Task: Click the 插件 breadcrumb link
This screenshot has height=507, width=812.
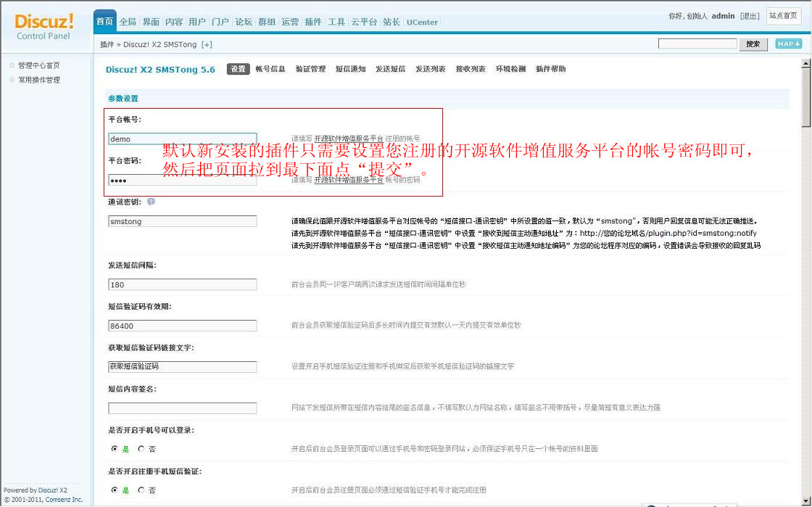Action: pos(107,44)
